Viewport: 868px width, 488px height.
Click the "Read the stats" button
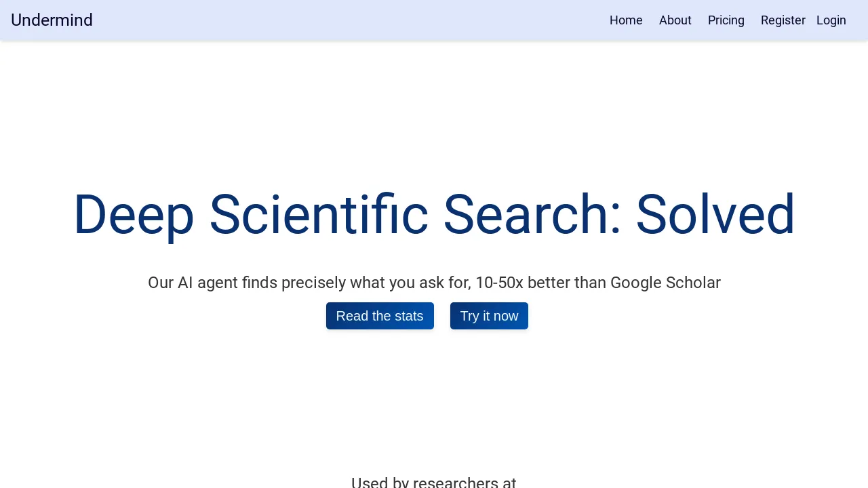(x=380, y=316)
